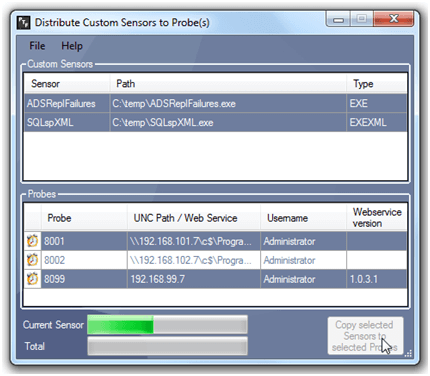Click the Total progress bar
The height and width of the screenshot is (376, 430).
click(x=167, y=346)
